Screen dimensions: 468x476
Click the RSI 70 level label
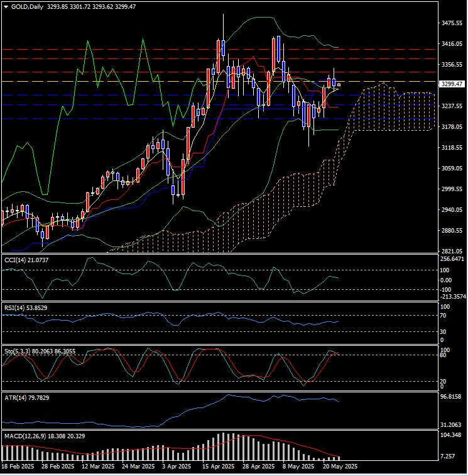tap(443, 316)
